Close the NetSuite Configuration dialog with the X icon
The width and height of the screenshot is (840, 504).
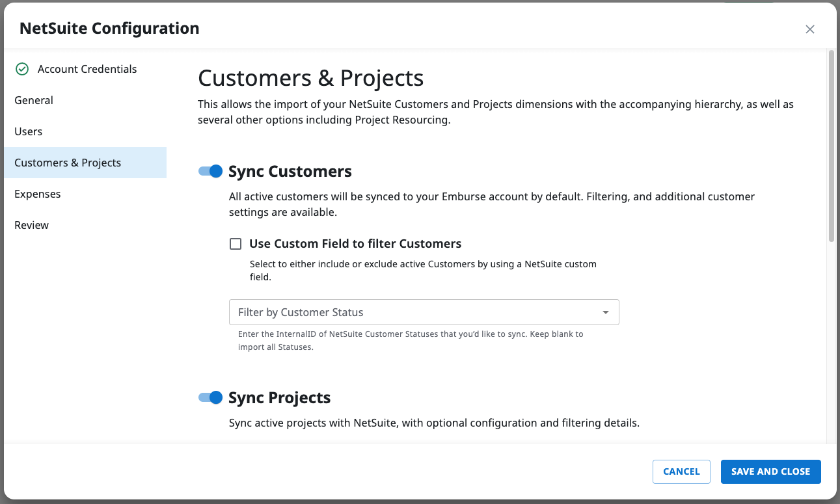[x=810, y=29]
